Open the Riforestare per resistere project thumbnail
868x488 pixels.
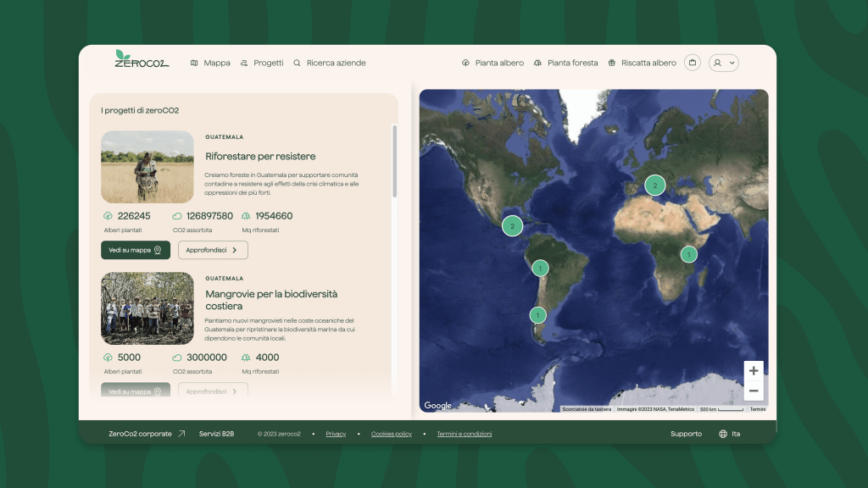click(147, 167)
